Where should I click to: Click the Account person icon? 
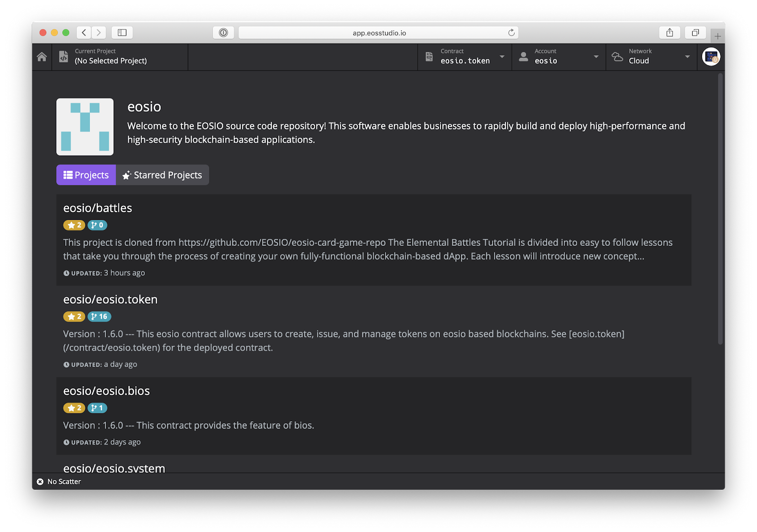tap(523, 57)
